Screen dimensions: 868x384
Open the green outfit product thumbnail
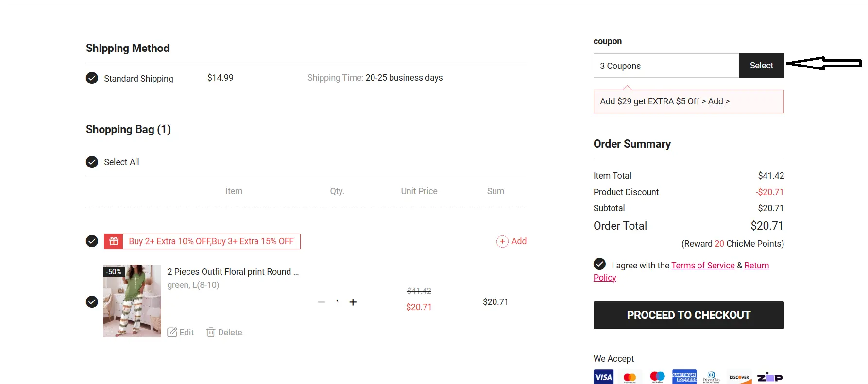click(132, 301)
